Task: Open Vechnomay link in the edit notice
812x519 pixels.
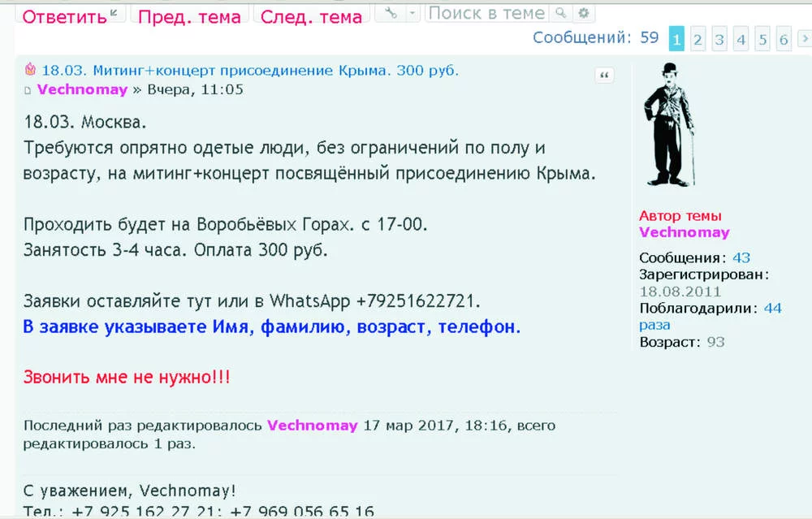Action: coord(313,426)
